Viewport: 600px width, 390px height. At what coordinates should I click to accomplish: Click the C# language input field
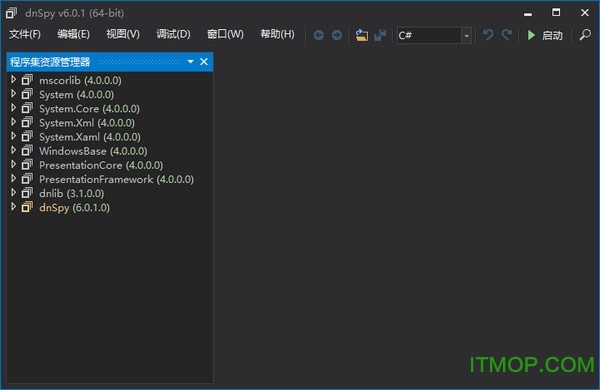(429, 36)
